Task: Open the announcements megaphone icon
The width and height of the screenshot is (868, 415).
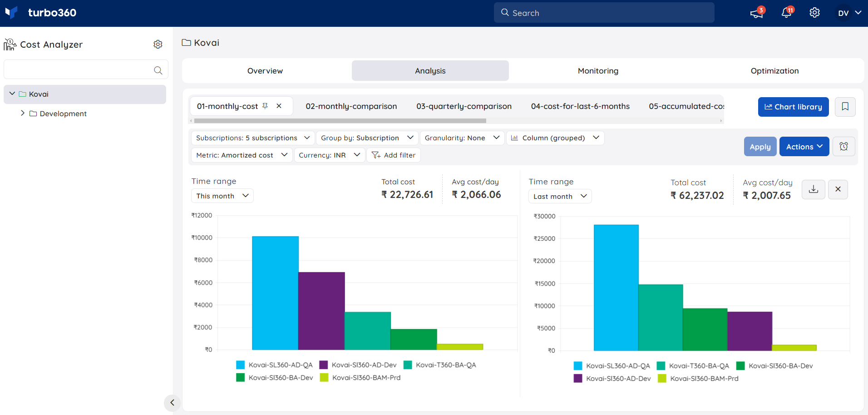Action: [x=757, y=13]
